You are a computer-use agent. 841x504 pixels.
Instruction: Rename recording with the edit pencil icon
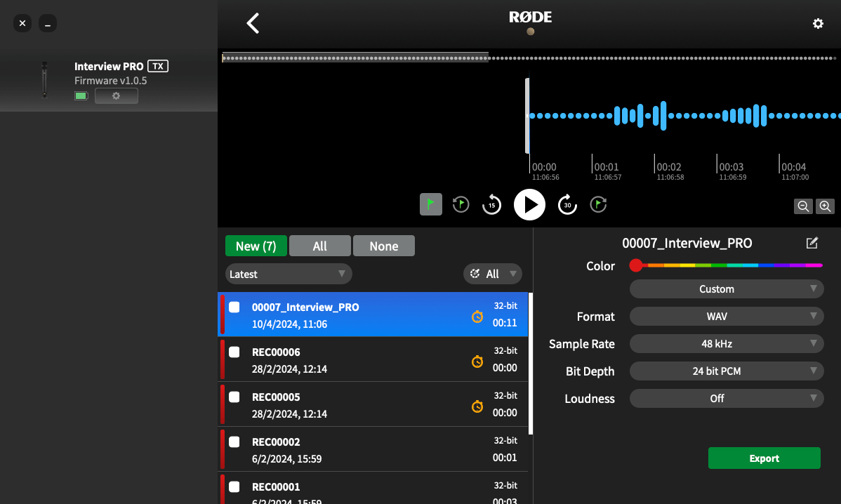(x=812, y=243)
